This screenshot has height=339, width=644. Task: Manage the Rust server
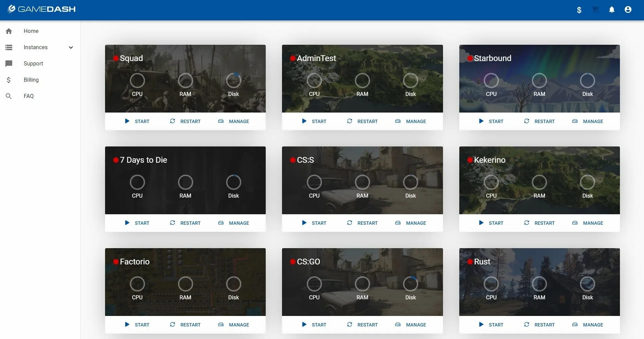(x=588, y=325)
